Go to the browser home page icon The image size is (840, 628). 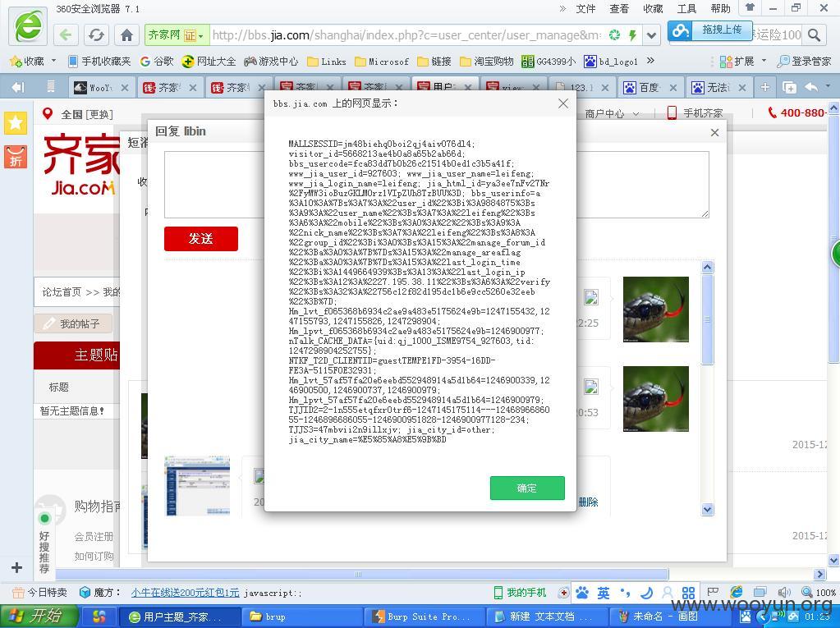click(127, 35)
